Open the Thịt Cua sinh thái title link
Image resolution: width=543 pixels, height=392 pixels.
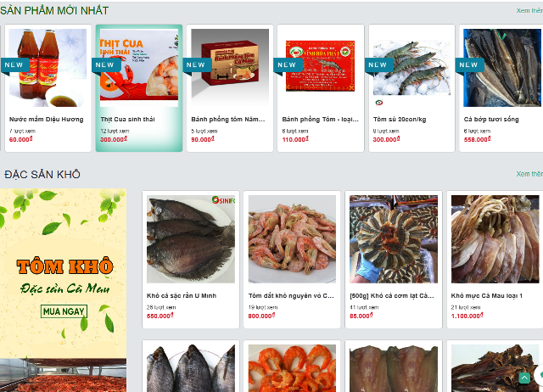pos(128,119)
